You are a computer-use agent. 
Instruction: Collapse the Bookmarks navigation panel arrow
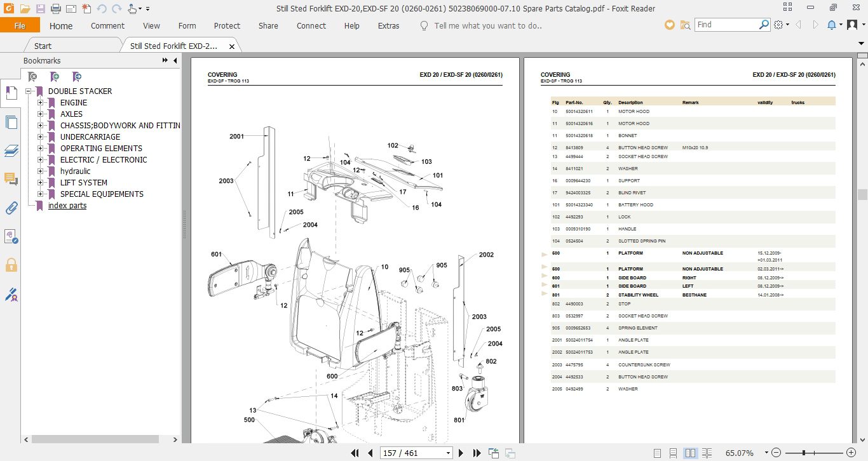point(174,60)
